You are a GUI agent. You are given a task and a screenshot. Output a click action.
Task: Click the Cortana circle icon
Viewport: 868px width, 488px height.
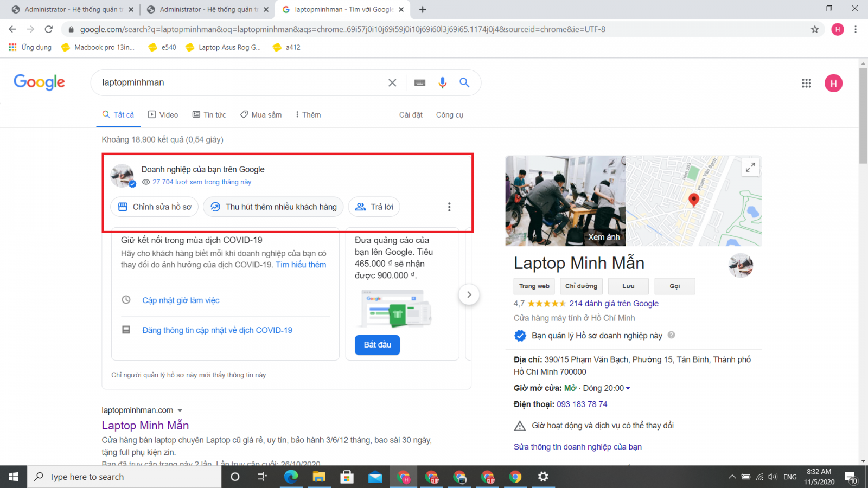coord(235,477)
